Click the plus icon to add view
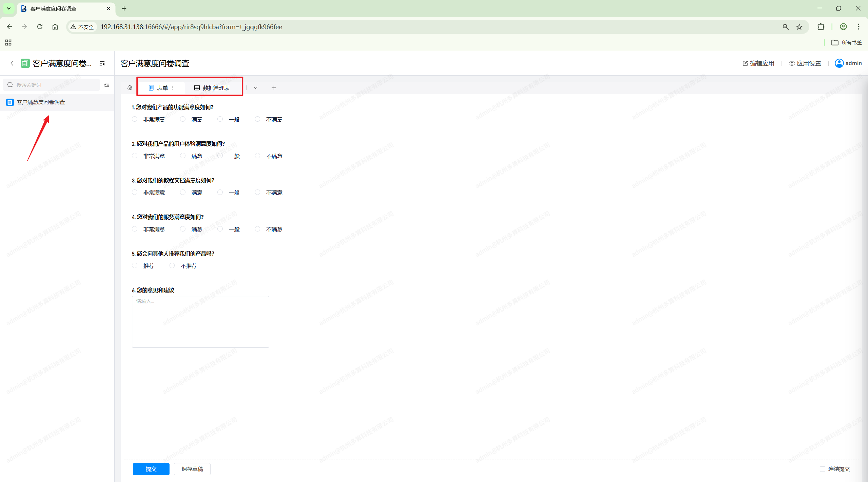 click(x=274, y=88)
